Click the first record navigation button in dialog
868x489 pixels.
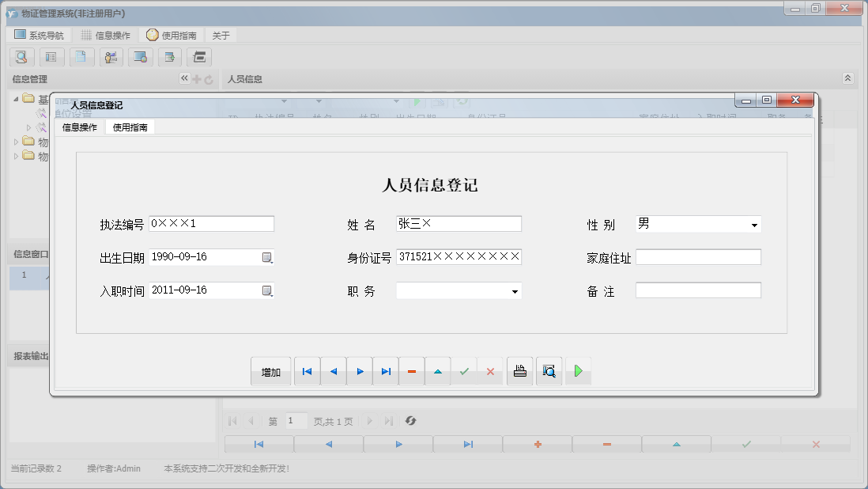pos(307,371)
